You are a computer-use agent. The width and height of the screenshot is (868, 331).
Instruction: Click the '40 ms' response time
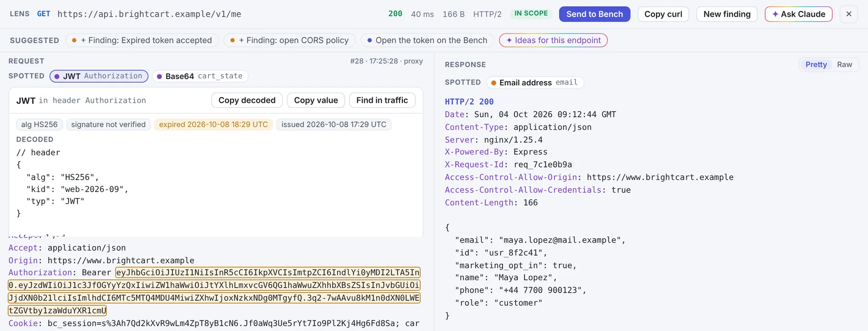(422, 14)
